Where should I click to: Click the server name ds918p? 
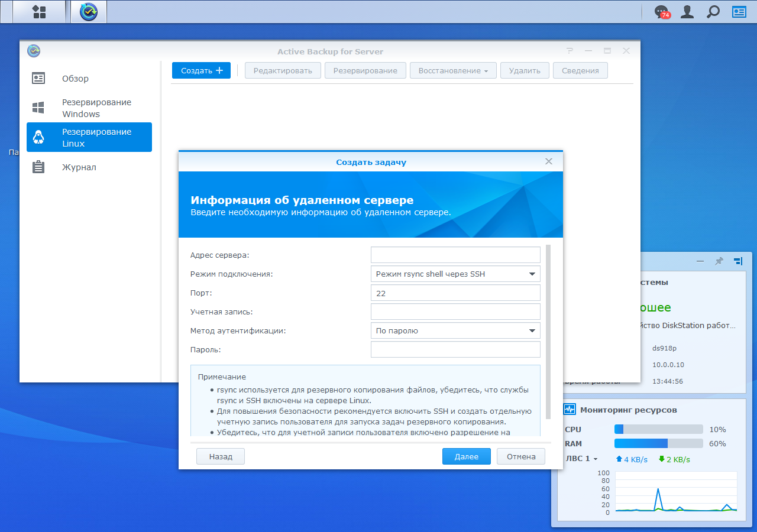tap(664, 348)
